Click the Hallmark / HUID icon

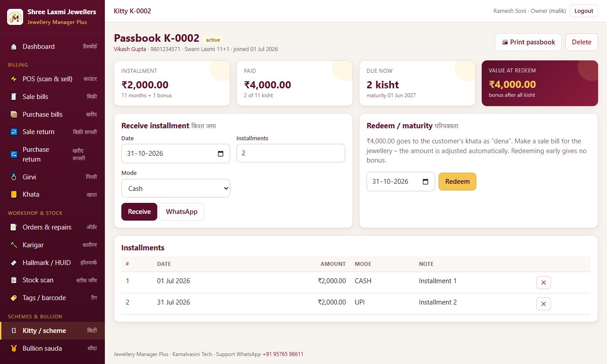click(14, 263)
